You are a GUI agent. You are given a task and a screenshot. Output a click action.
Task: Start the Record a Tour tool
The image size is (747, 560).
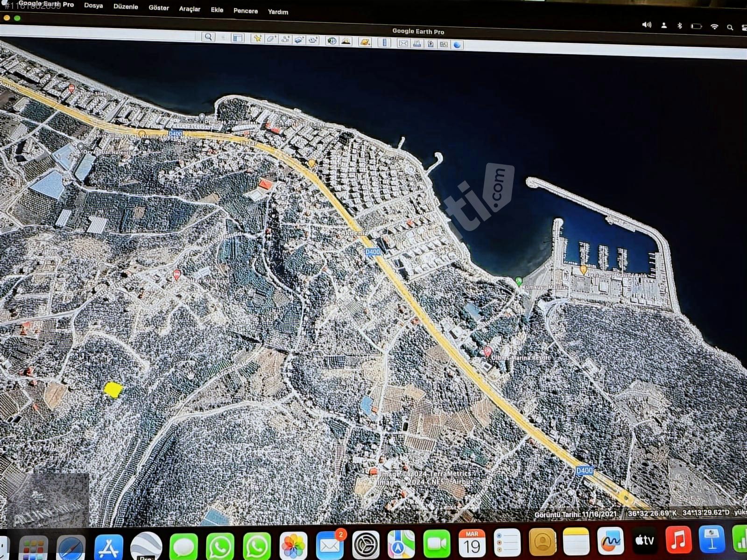(313, 40)
